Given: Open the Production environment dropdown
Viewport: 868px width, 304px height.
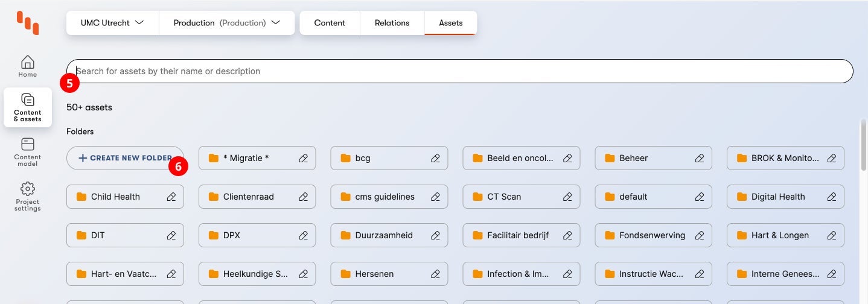Looking at the screenshot, I should [x=227, y=23].
